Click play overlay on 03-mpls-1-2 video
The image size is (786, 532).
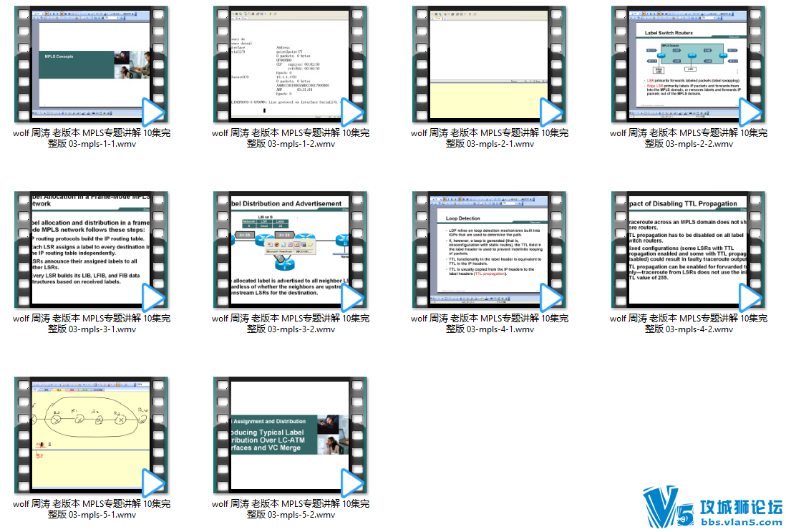point(352,112)
